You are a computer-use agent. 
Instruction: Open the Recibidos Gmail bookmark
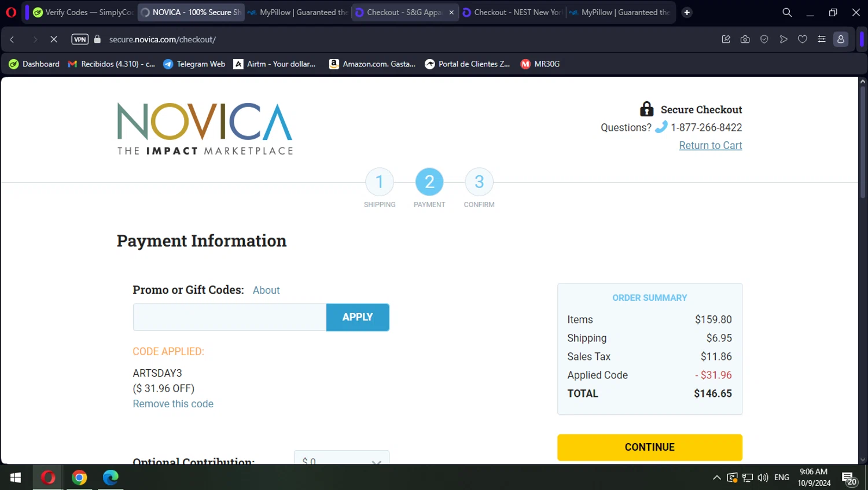coord(112,64)
